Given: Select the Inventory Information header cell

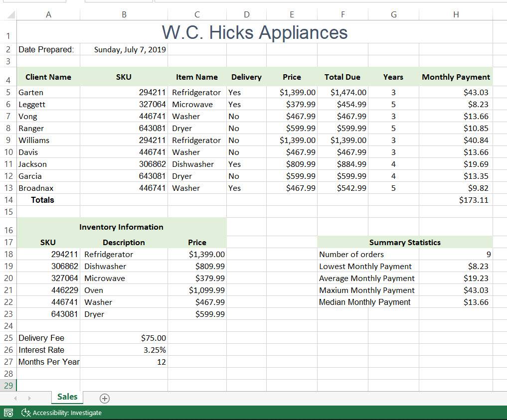Looking at the screenshot, I should tap(122, 227).
